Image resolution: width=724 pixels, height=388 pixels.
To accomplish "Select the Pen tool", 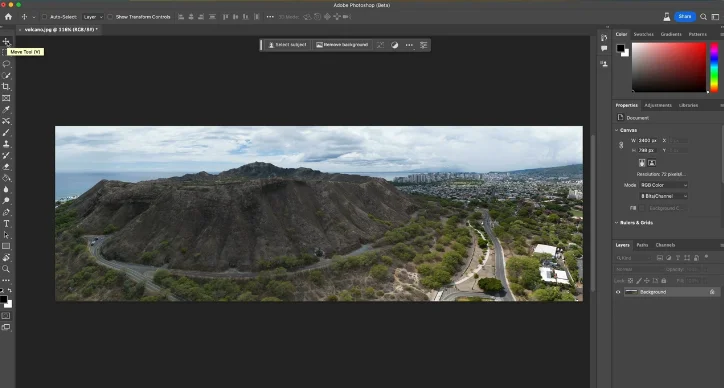I will coord(6,212).
